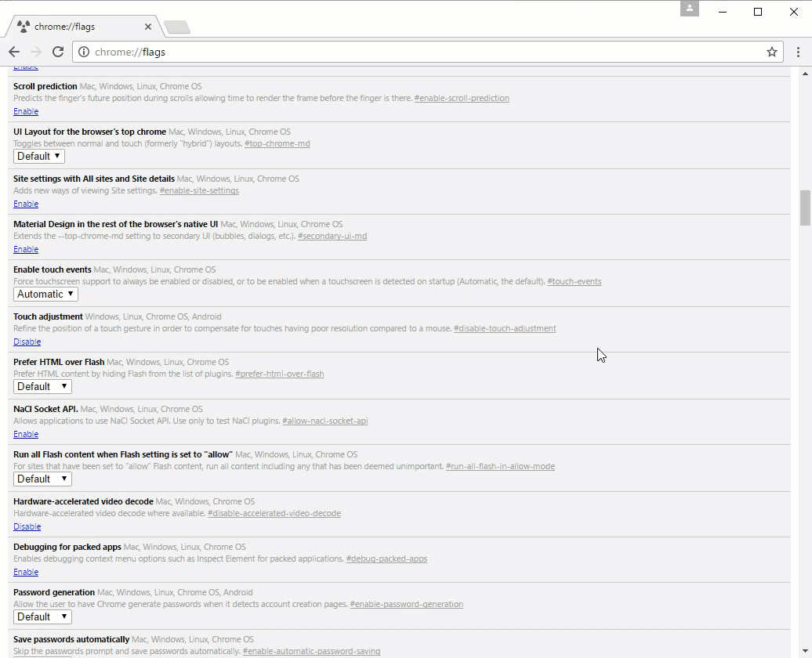The image size is (812, 658).
Task: Click the #enable-site-settings anchor link
Action: (x=199, y=190)
